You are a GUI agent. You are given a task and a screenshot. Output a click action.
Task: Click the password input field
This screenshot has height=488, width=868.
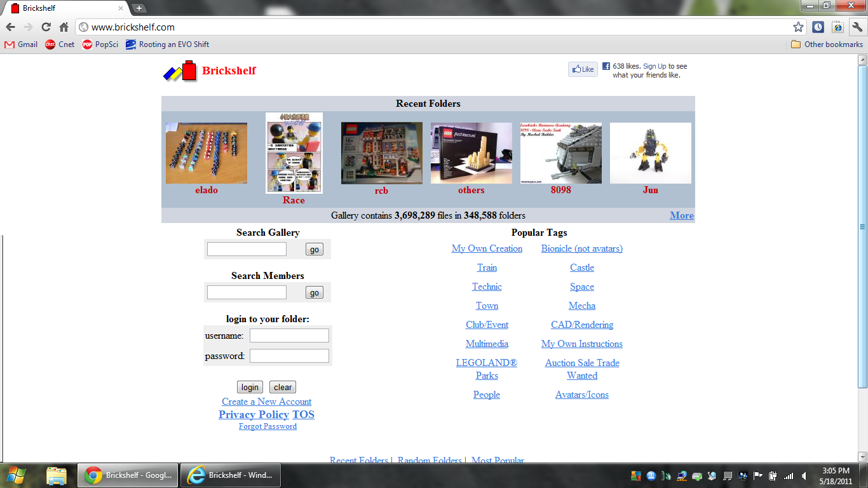289,356
